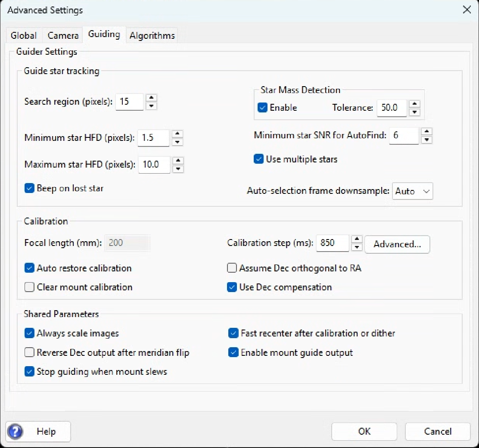Decrease Tolerance with down arrow

[x=414, y=112]
